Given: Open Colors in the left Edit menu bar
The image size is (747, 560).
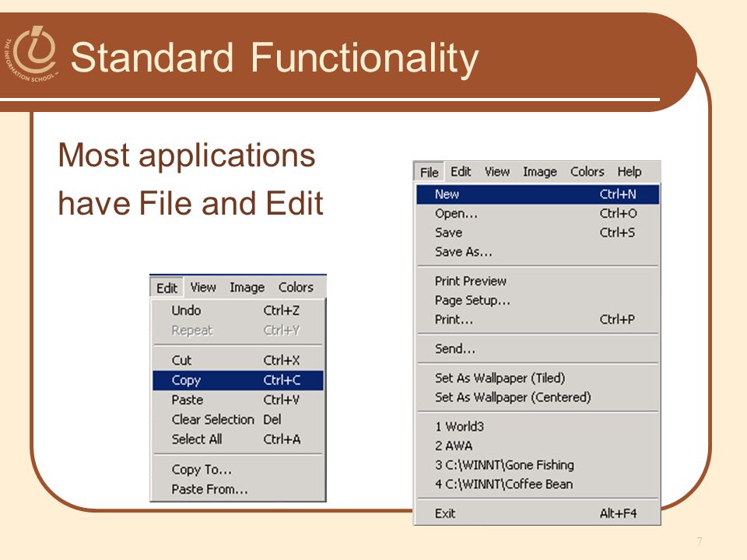Looking at the screenshot, I should click(296, 288).
